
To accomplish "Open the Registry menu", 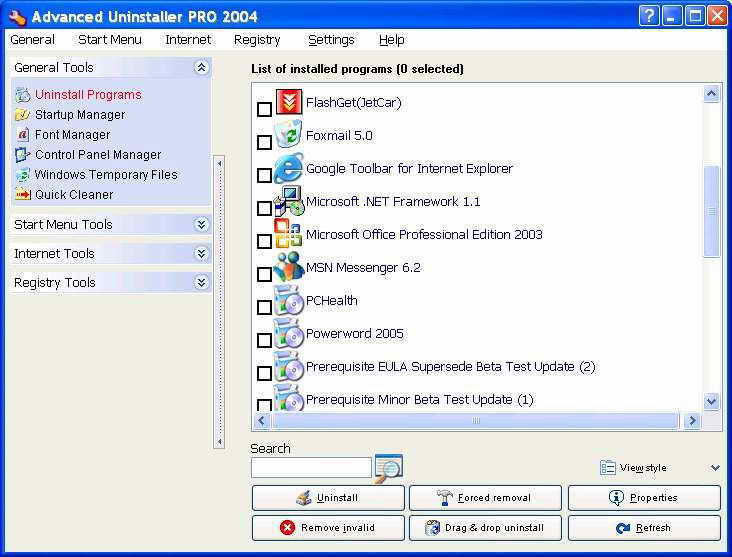I will coord(257,40).
